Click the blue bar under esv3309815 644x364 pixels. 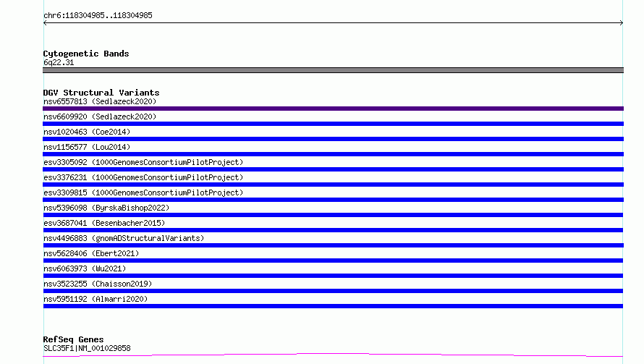333,200
